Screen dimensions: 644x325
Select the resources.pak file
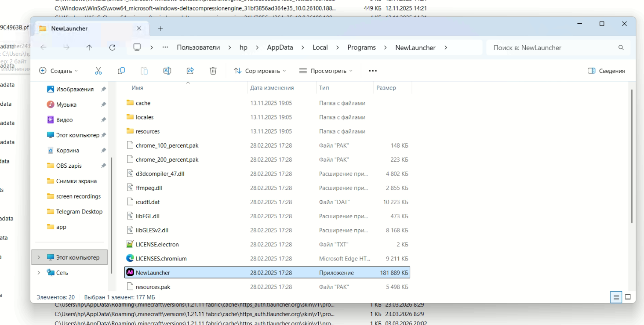point(267,287)
